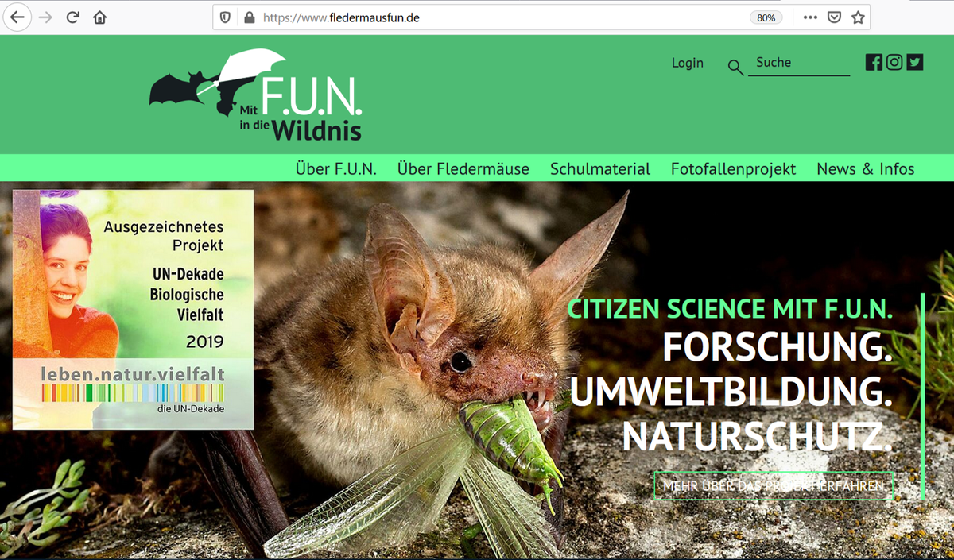
Task: Show site security info via padlock icon
Action: pyautogui.click(x=249, y=17)
